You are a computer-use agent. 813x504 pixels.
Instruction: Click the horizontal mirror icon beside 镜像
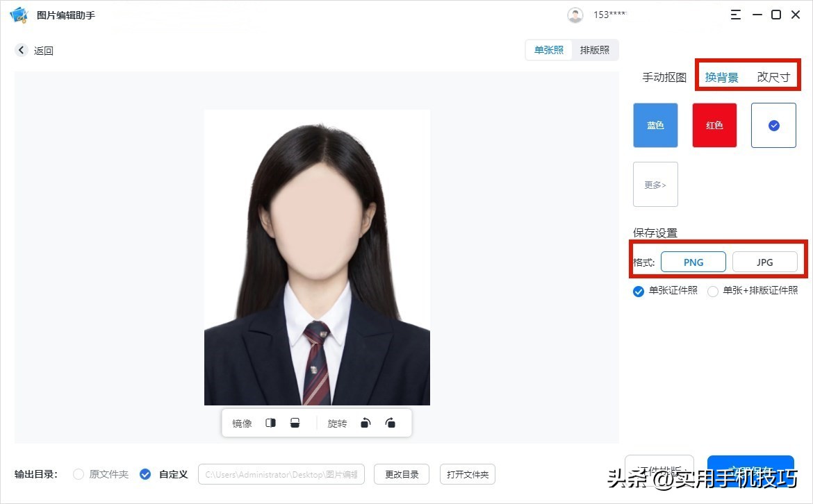click(x=270, y=422)
